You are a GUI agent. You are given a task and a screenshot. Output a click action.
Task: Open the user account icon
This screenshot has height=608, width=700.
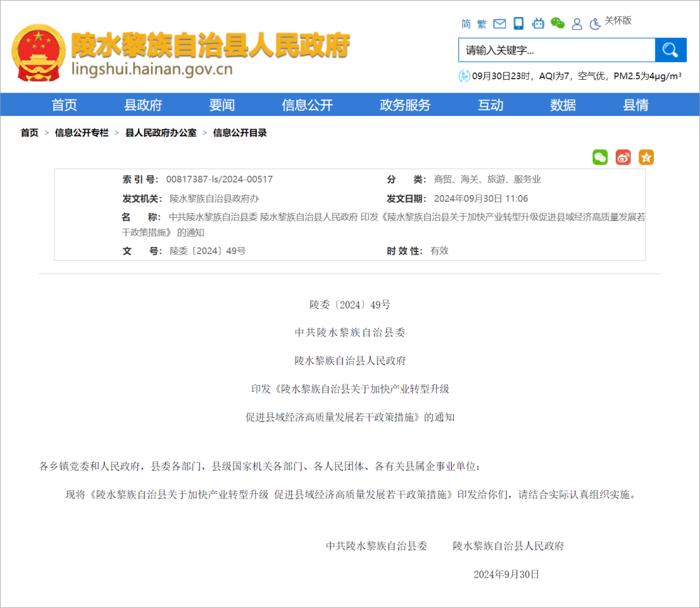(x=577, y=24)
